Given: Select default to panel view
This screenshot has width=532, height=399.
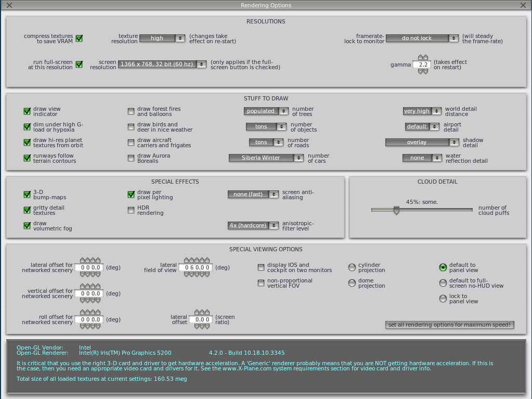Looking at the screenshot, I should point(443,267).
